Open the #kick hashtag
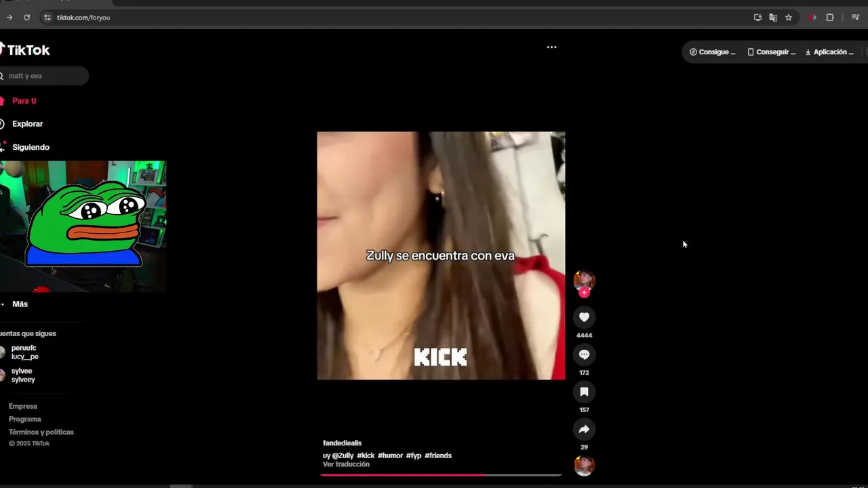 [366, 455]
